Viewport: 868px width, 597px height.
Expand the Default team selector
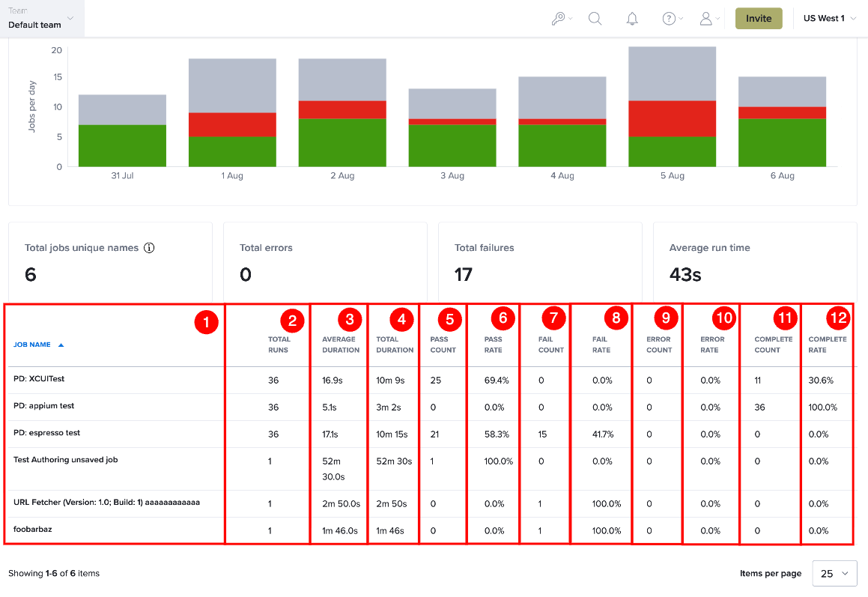42,18
